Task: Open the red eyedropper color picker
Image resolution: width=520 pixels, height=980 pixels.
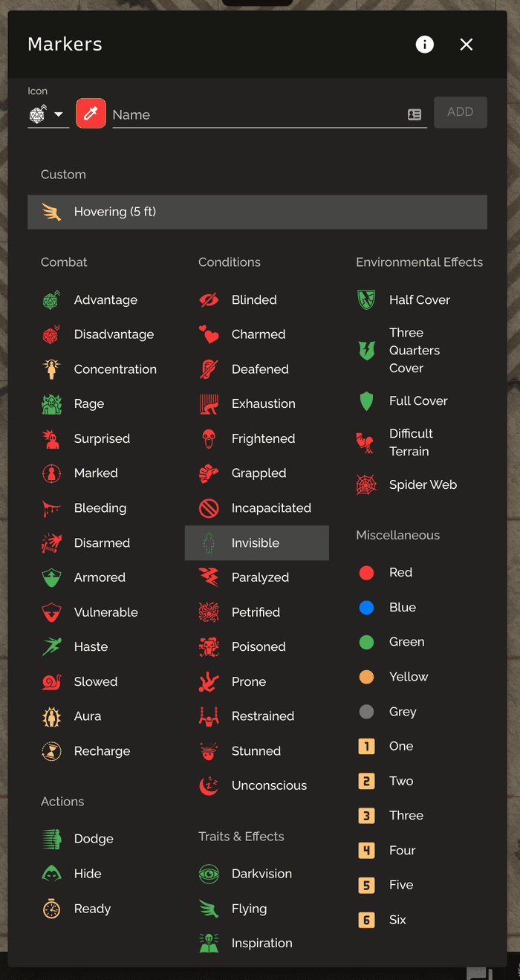Action: click(x=91, y=114)
